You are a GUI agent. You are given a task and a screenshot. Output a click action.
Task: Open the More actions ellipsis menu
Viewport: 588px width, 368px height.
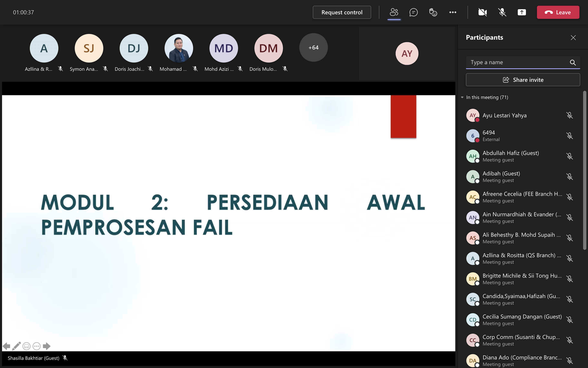click(x=453, y=12)
